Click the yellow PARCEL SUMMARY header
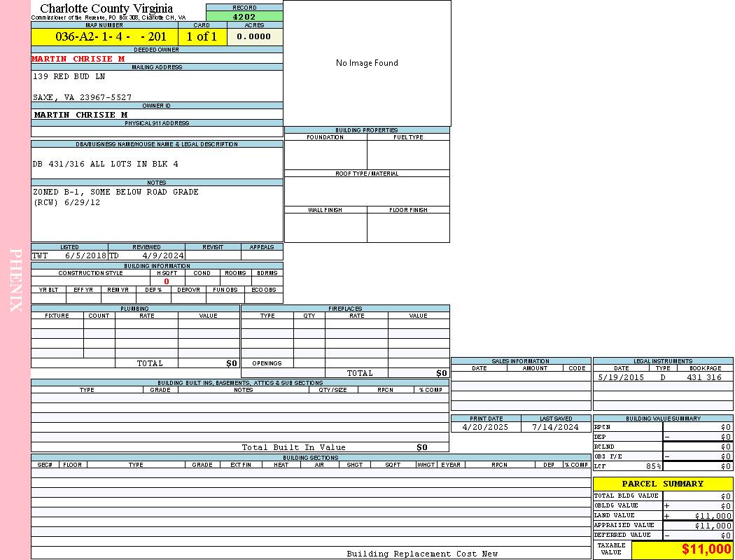This screenshot has height=560, width=735. [x=662, y=484]
